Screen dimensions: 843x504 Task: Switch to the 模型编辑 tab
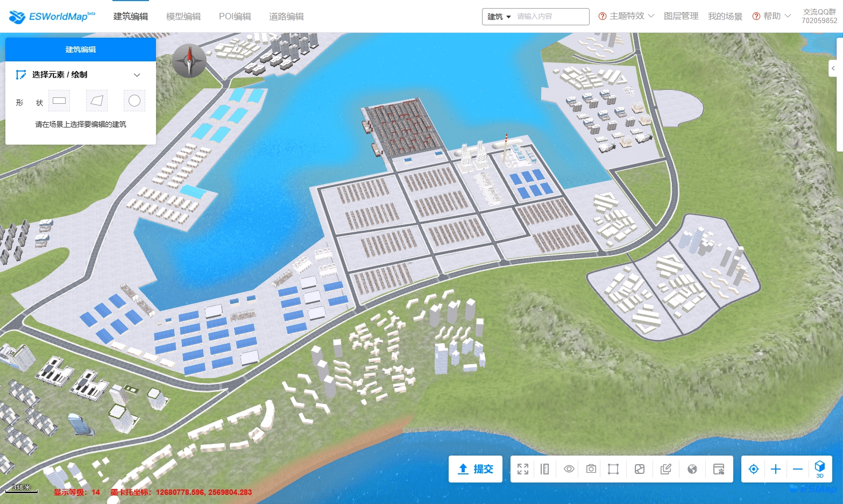[183, 17]
